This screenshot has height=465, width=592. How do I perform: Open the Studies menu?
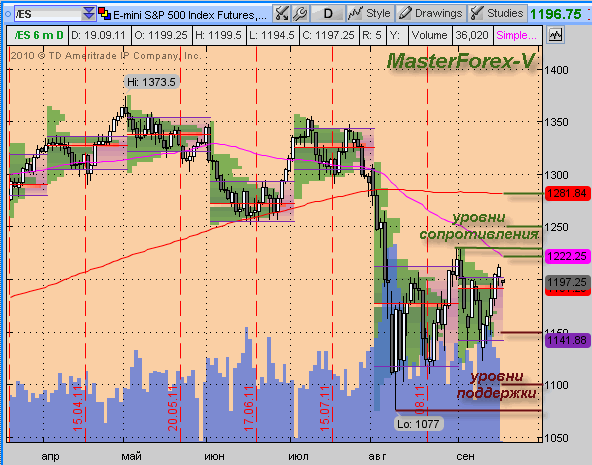[x=497, y=14]
